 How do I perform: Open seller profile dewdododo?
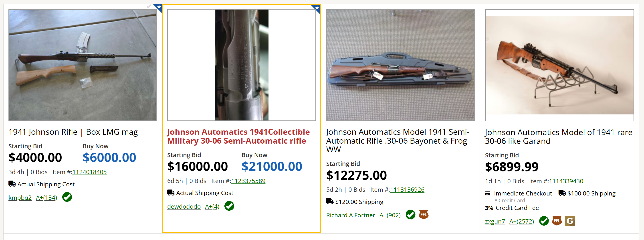point(184,206)
